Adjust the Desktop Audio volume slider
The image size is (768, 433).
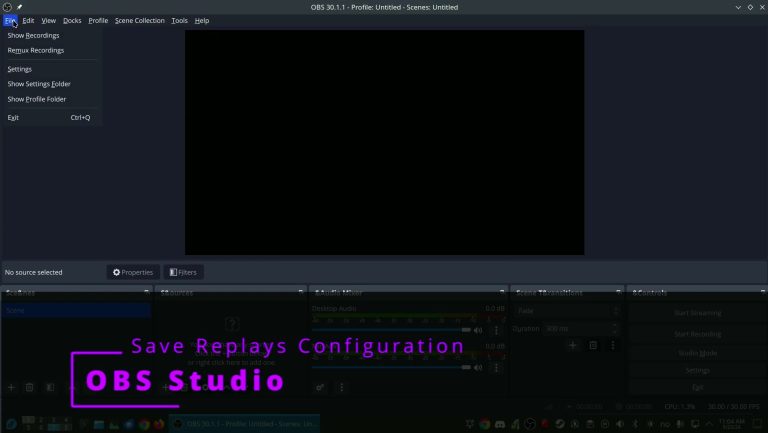391,330
